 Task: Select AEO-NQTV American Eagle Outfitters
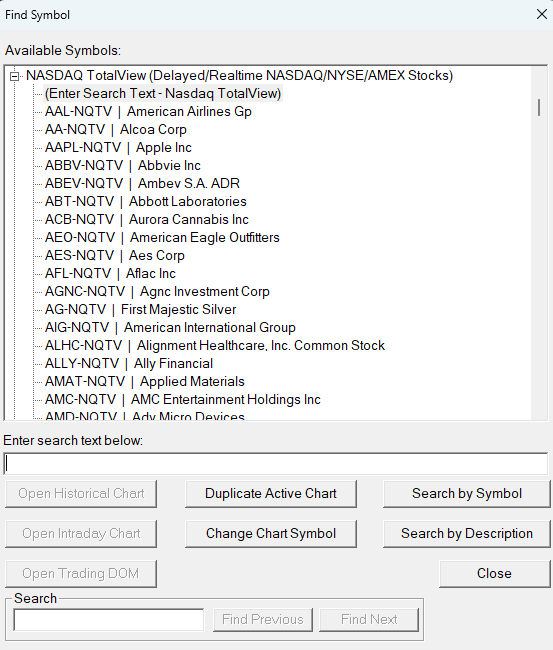[x=162, y=238]
